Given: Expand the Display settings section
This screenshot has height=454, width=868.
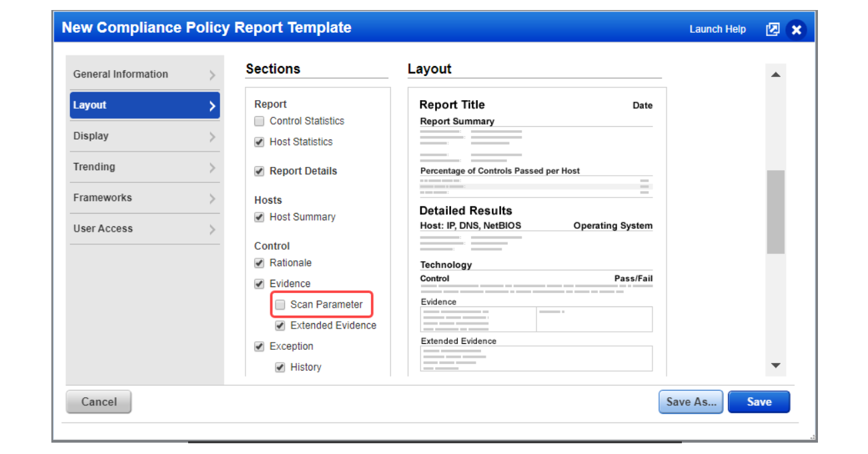Looking at the screenshot, I should click(x=144, y=136).
